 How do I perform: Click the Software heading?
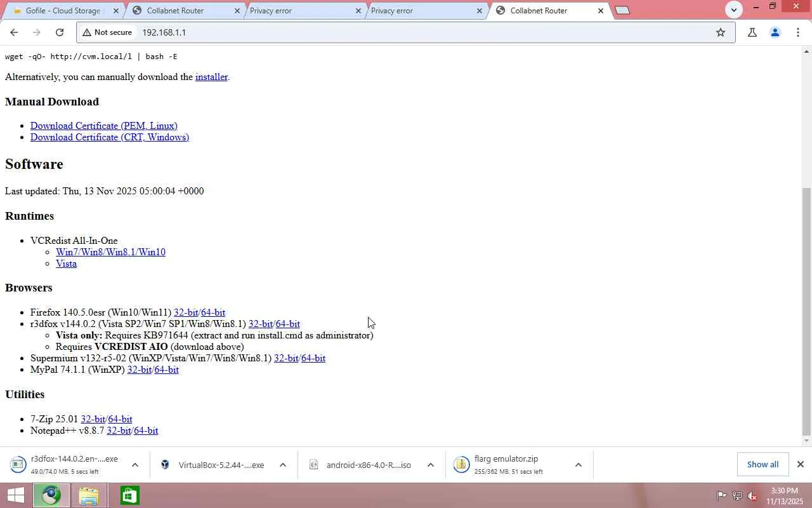[34, 164]
